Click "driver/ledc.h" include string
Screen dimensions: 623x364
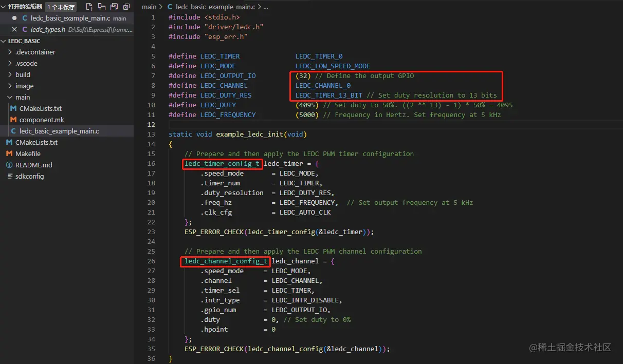(x=234, y=27)
